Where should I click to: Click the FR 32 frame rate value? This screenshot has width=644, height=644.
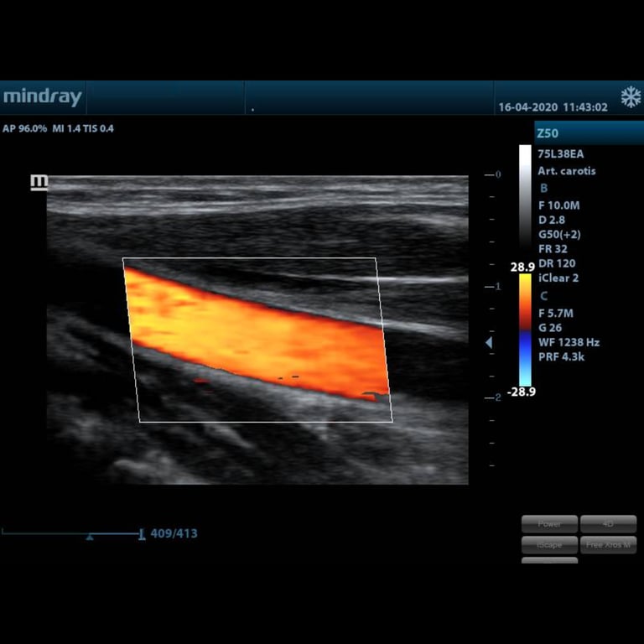pyautogui.click(x=553, y=249)
